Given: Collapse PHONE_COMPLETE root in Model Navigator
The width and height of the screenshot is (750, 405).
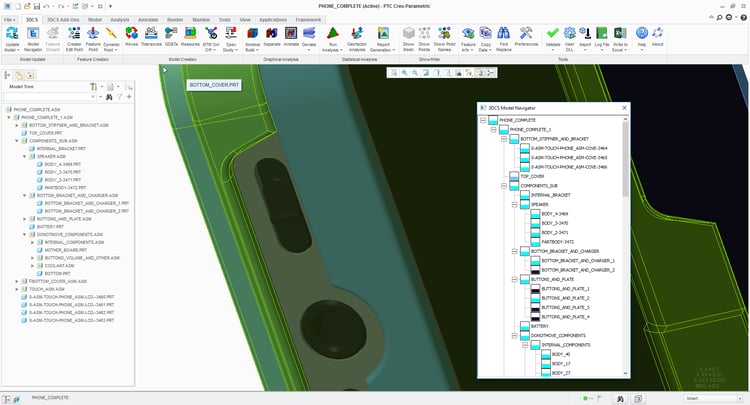Looking at the screenshot, I should click(x=483, y=120).
